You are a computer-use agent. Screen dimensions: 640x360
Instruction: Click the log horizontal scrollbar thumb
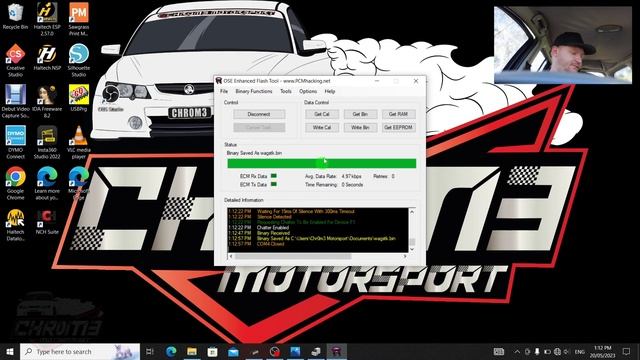click(293, 256)
